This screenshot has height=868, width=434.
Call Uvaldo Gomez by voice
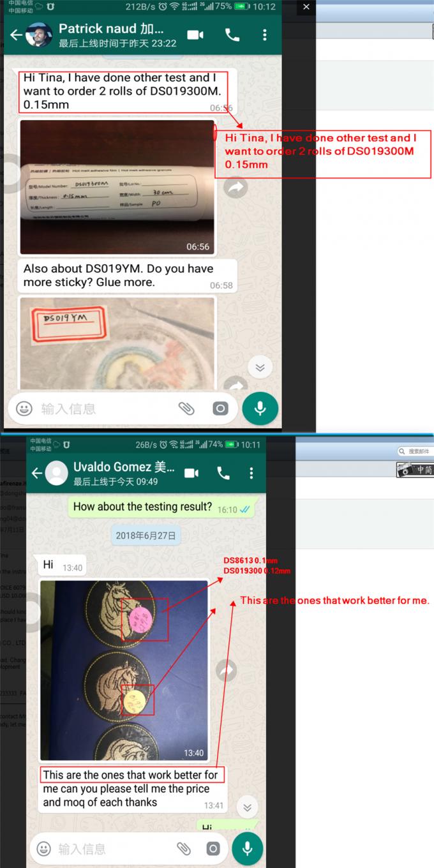pos(223,473)
